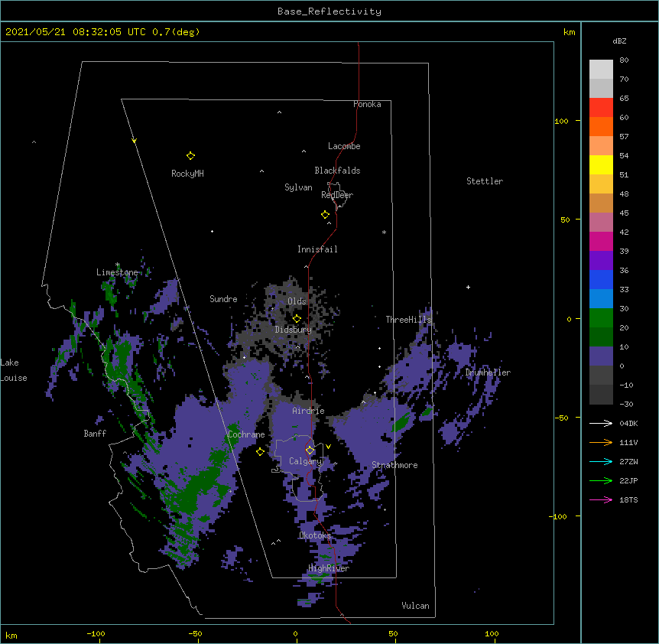Screen dimensions: 659x644
Task: Select the yellow diamond marker below Olds
Action: pos(297,319)
